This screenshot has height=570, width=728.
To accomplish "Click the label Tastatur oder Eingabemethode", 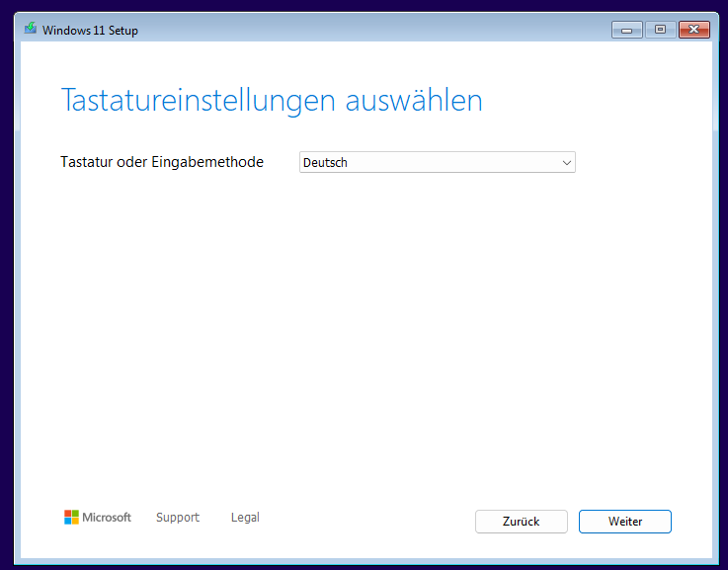I will coord(162,162).
